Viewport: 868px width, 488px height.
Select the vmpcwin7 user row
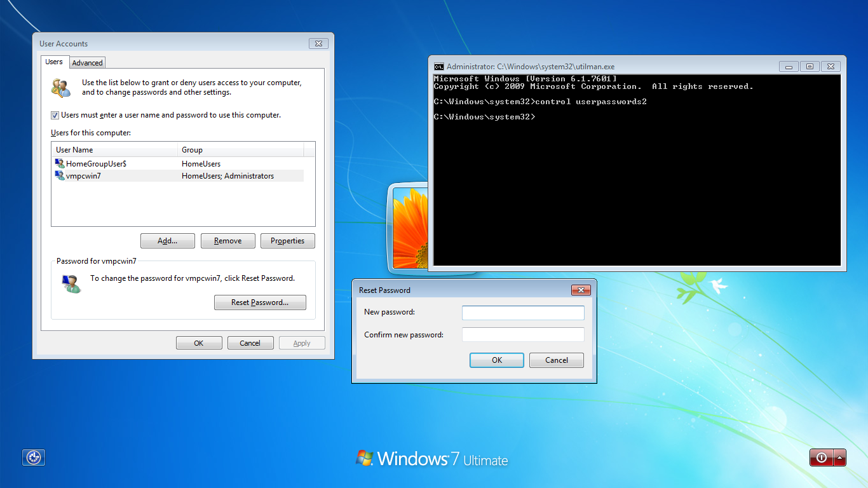click(x=178, y=176)
